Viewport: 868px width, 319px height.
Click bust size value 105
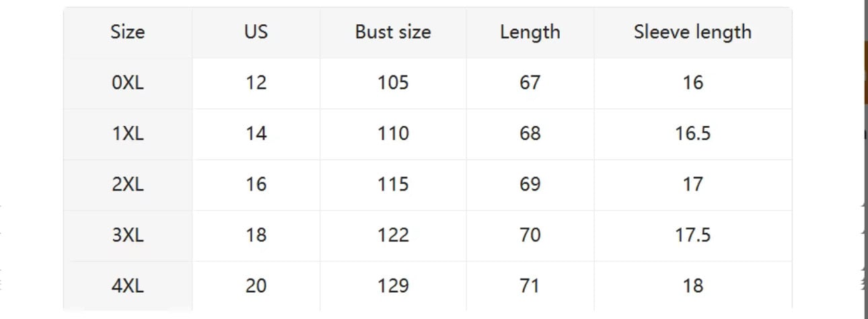tap(393, 83)
